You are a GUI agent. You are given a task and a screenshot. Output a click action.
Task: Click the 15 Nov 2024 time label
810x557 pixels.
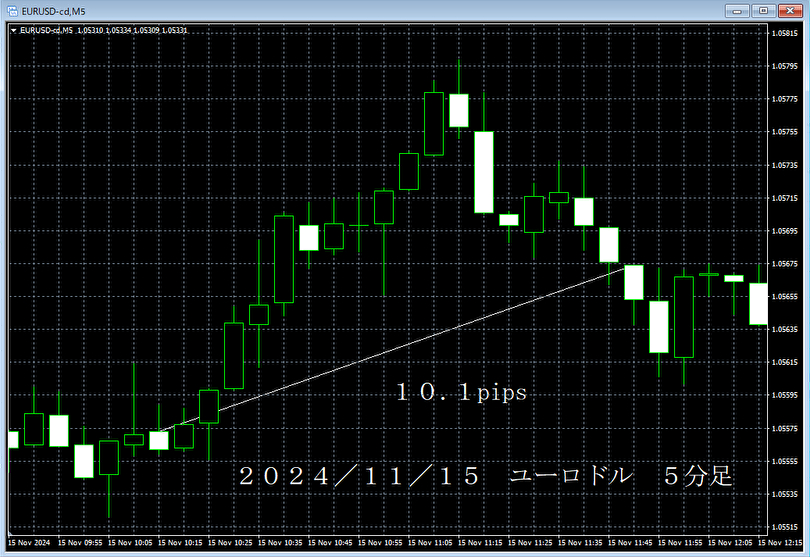(29, 543)
